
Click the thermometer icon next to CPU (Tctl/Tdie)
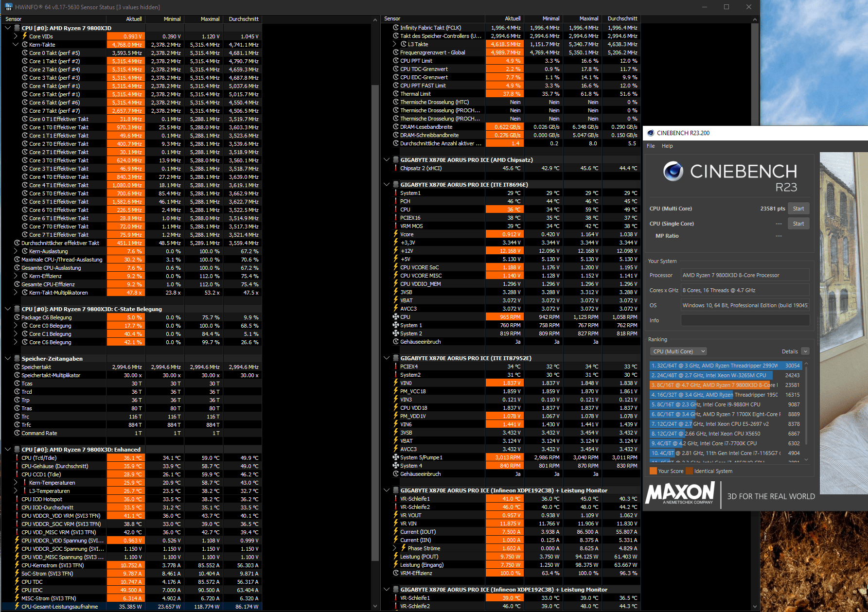(x=17, y=457)
